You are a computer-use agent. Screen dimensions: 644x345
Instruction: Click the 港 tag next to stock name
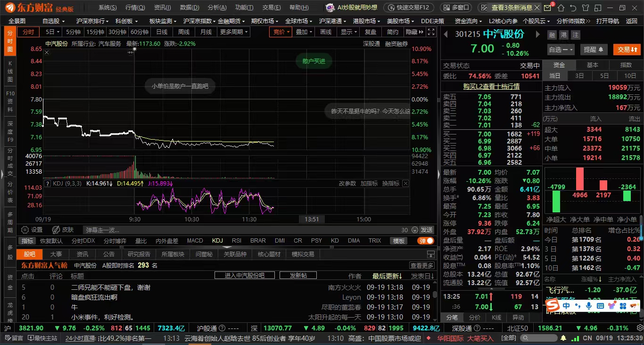click(564, 35)
